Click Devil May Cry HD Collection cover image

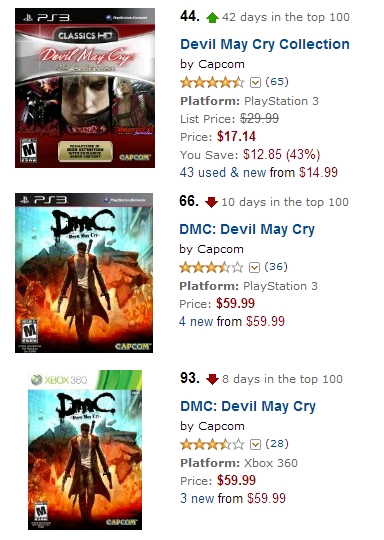(x=85, y=88)
